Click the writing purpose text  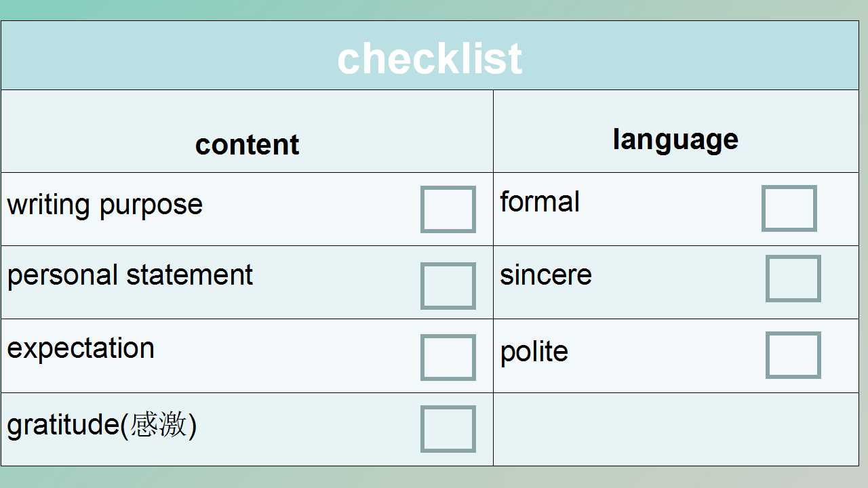pos(105,205)
